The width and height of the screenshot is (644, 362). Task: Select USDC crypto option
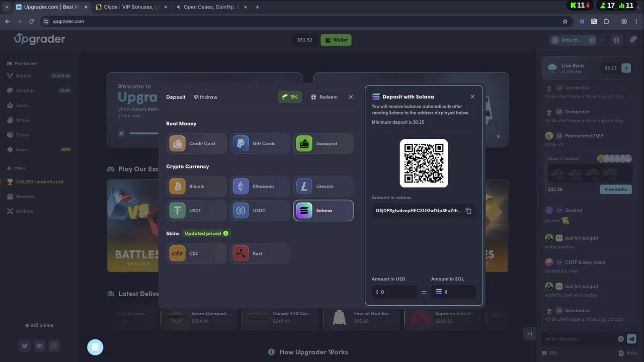(x=260, y=211)
